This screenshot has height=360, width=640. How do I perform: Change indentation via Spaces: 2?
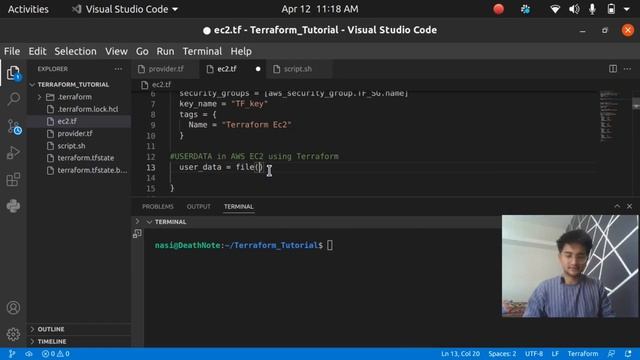tap(502, 354)
